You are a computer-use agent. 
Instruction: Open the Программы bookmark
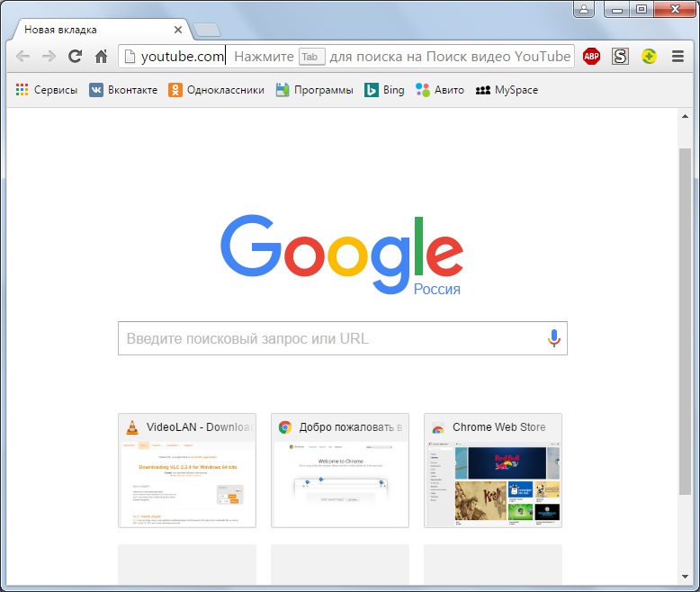coord(314,90)
